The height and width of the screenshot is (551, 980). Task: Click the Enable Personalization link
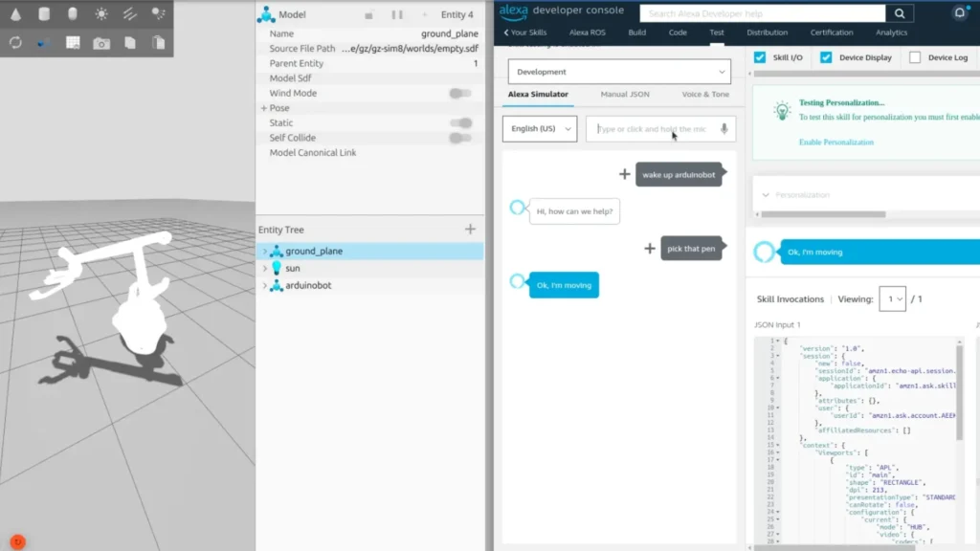[835, 143]
